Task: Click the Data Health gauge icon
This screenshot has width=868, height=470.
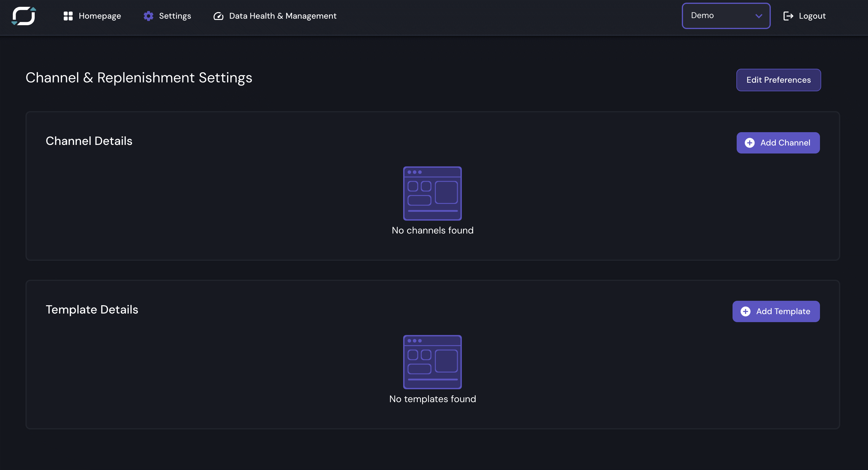Action: [218, 16]
